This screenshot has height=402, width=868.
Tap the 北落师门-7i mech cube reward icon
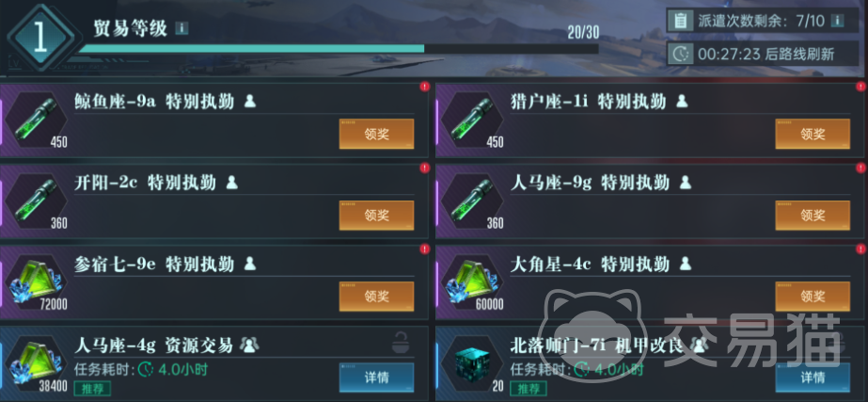click(x=470, y=363)
